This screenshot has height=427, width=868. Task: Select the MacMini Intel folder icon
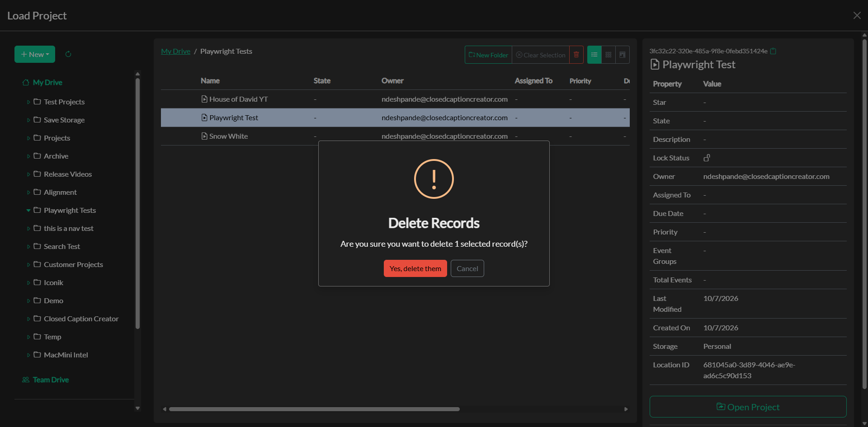[37, 355]
